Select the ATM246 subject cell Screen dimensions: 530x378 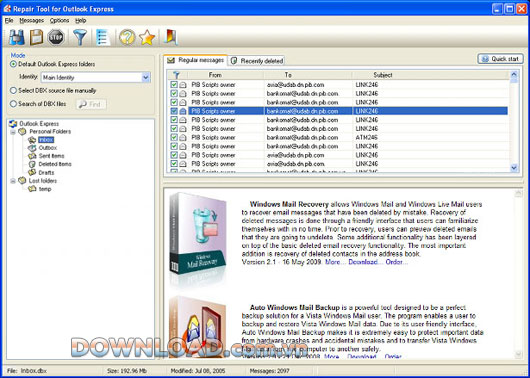point(366,137)
